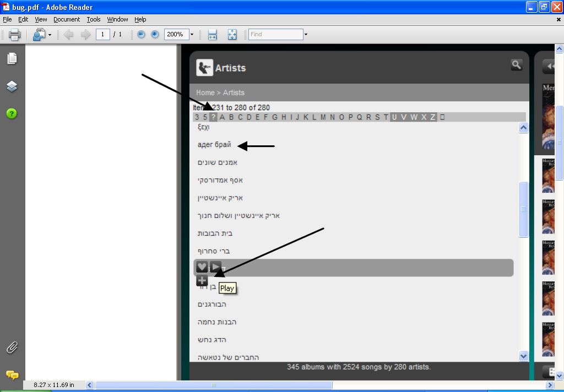
Task: Open the Document menu
Action: coord(67,19)
